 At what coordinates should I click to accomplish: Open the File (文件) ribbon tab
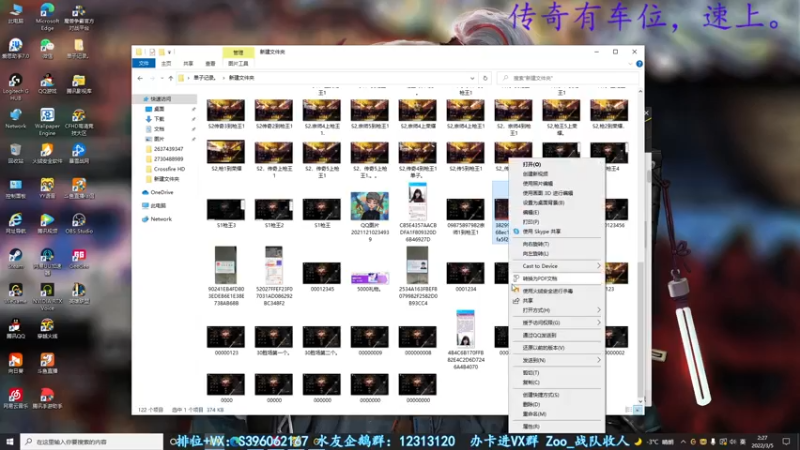(144, 64)
